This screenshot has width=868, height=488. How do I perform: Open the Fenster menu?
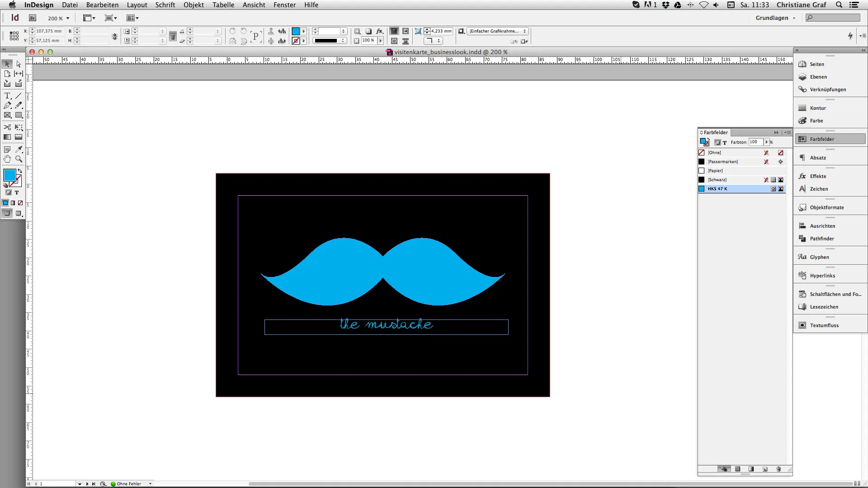click(284, 5)
